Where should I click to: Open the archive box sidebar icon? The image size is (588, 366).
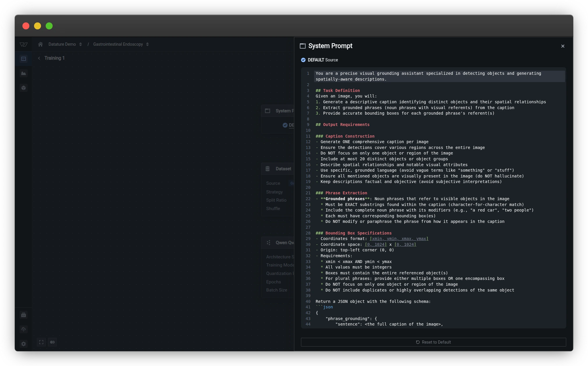(x=24, y=315)
